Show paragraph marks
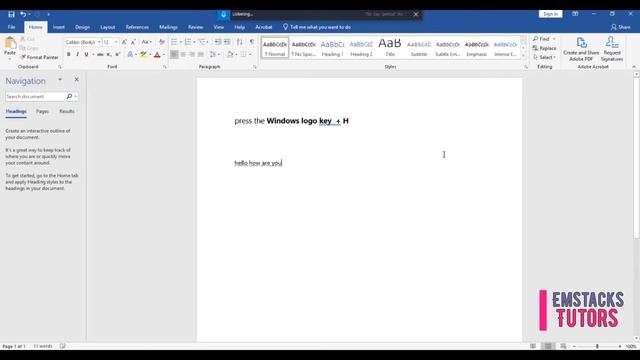Image resolution: width=640 pixels, height=360 pixels. coord(252,42)
